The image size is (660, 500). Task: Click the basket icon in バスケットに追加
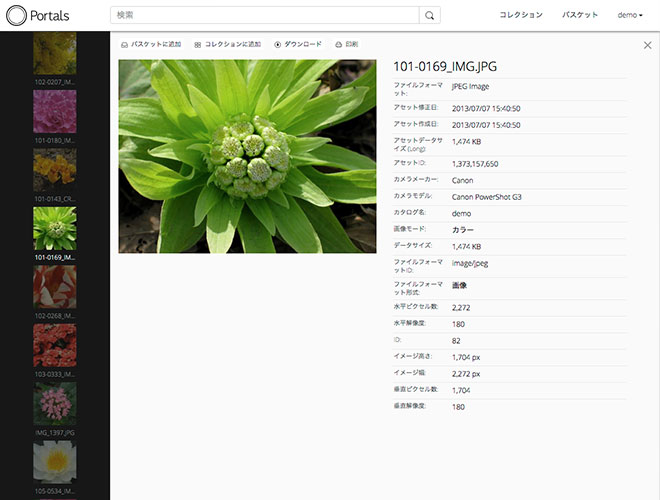[124, 45]
